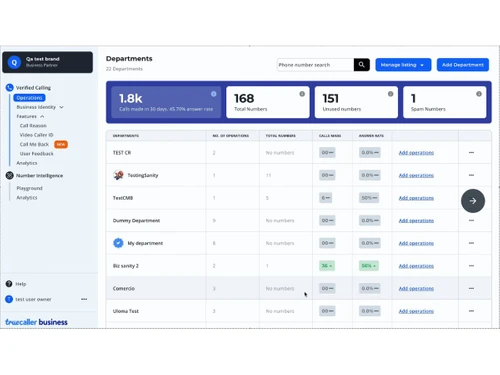The height and width of the screenshot is (375, 500).
Task: Click the Biz sanity 2 department name
Action: pyautogui.click(x=126, y=266)
